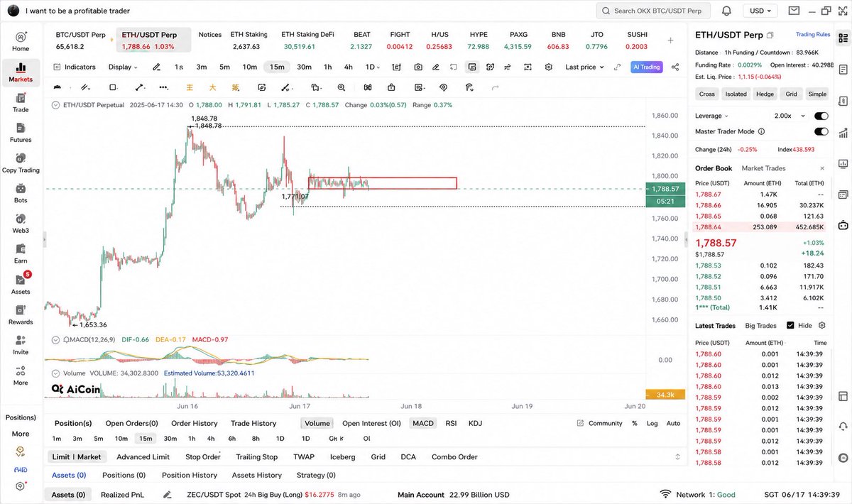Open Rewards from the sidebar
Screen dimensions: 852x504
pos(21,314)
